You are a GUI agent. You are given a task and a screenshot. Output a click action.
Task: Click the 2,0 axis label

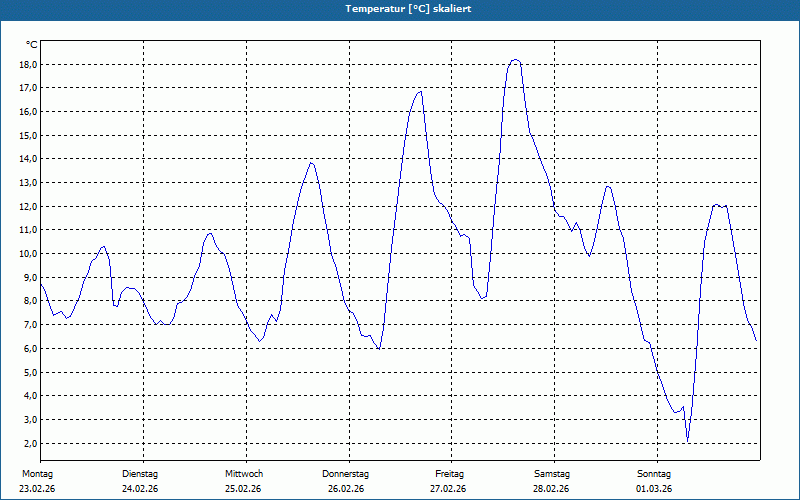click(x=30, y=443)
